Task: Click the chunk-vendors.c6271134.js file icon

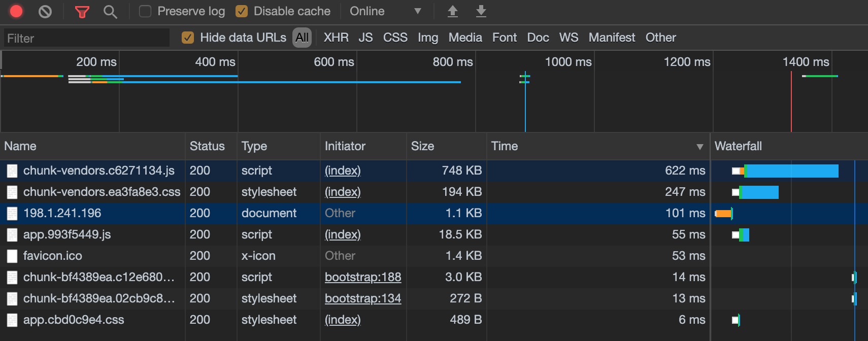Action: tap(12, 171)
